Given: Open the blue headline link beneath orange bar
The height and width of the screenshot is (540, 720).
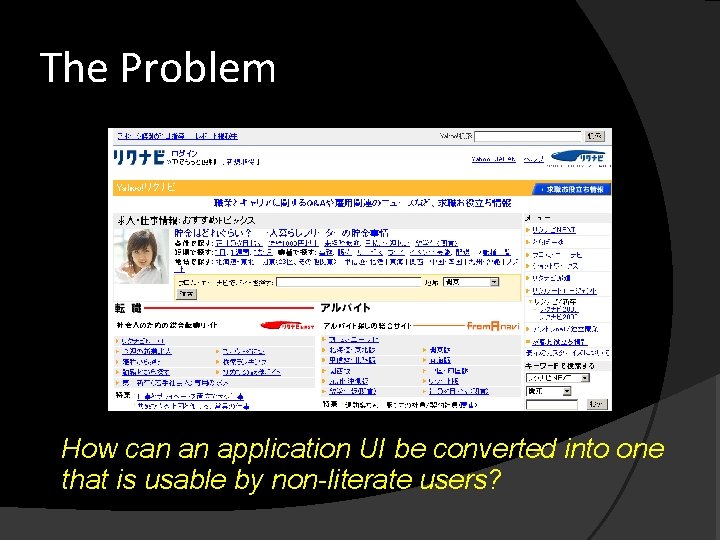Looking at the screenshot, I should (x=362, y=203).
